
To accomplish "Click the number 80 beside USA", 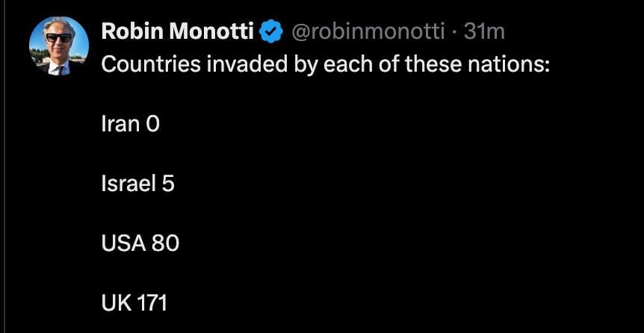I will pos(165,243).
